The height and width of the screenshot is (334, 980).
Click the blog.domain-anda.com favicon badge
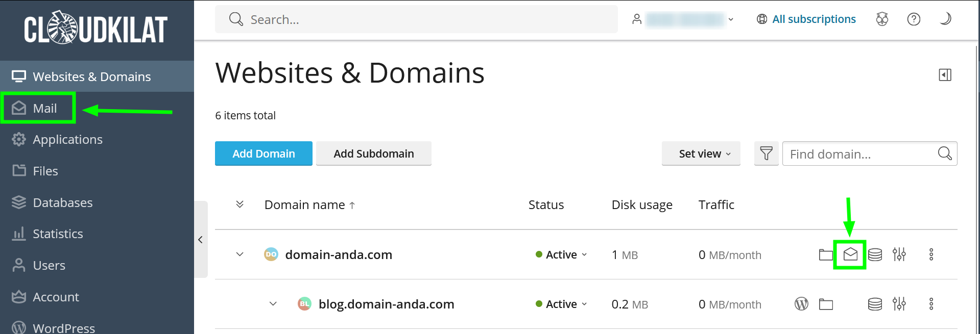(305, 304)
